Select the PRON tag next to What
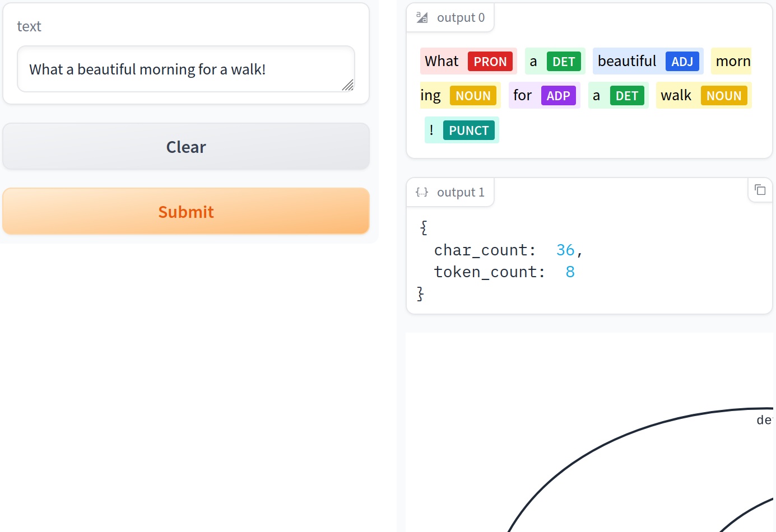The height and width of the screenshot is (532, 776). 490,62
